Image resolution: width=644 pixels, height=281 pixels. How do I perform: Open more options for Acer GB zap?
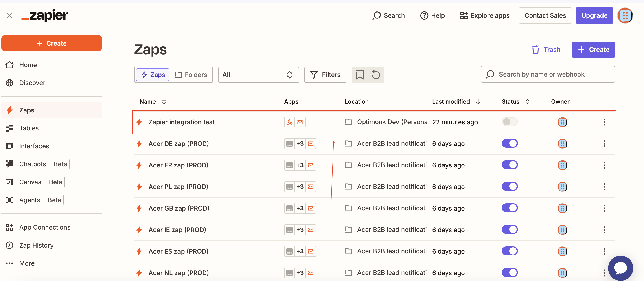(604, 208)
